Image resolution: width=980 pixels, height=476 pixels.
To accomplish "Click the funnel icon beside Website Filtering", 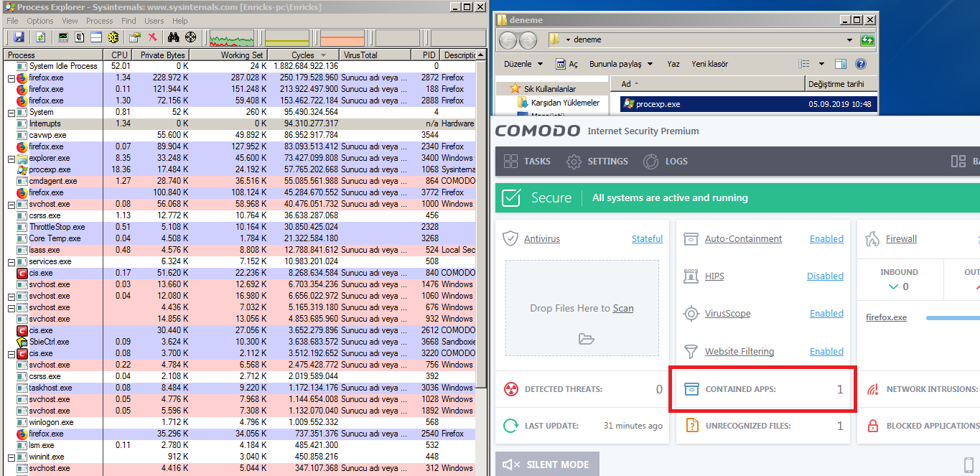I will point(691,351).
